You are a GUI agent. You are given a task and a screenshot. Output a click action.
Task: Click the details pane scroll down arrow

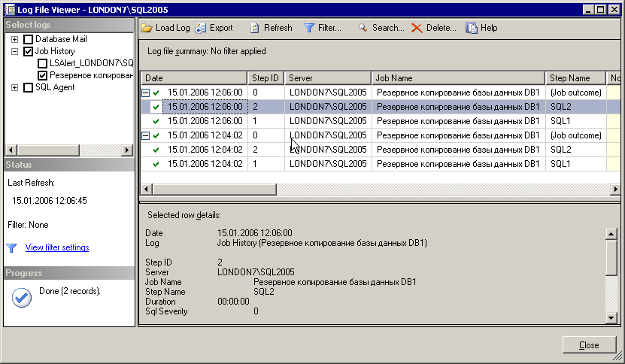click(611, 318)
